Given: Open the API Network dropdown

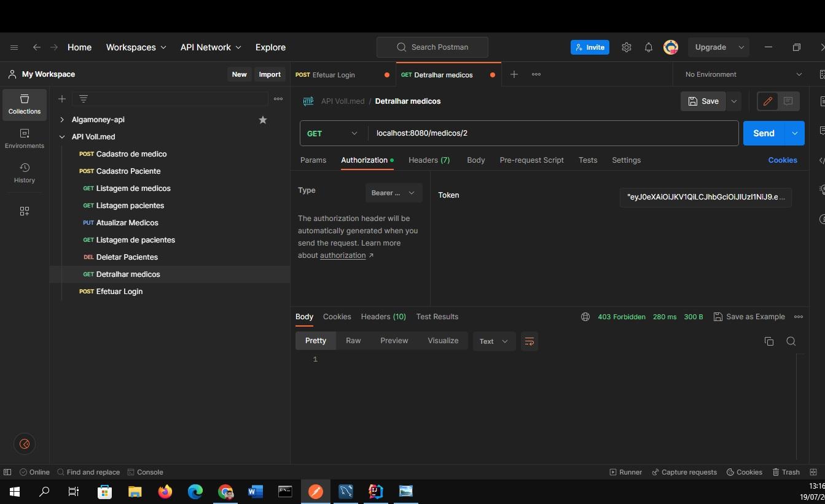Looking at the screenshot, I should (x=211, y=47).
